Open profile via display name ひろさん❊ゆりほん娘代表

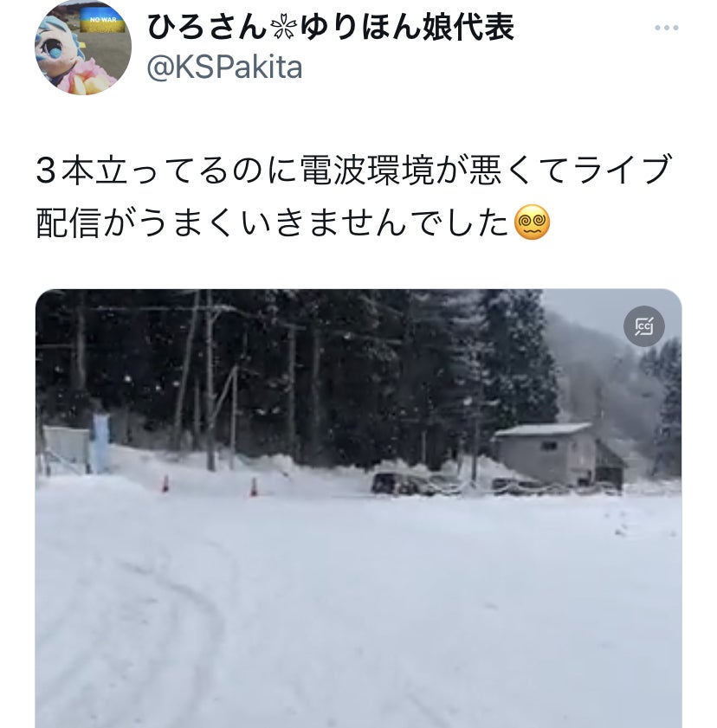(x=331, y=27)
